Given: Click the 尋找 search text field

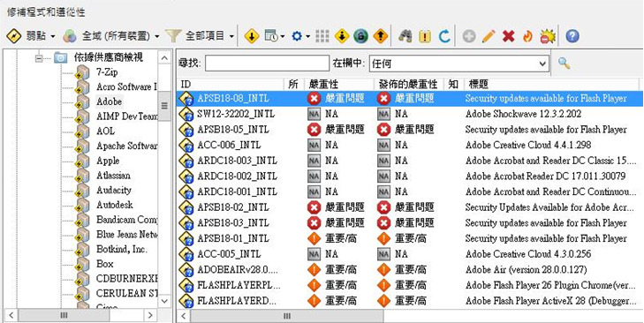Looking at the screenshot, I should [267, 64].
